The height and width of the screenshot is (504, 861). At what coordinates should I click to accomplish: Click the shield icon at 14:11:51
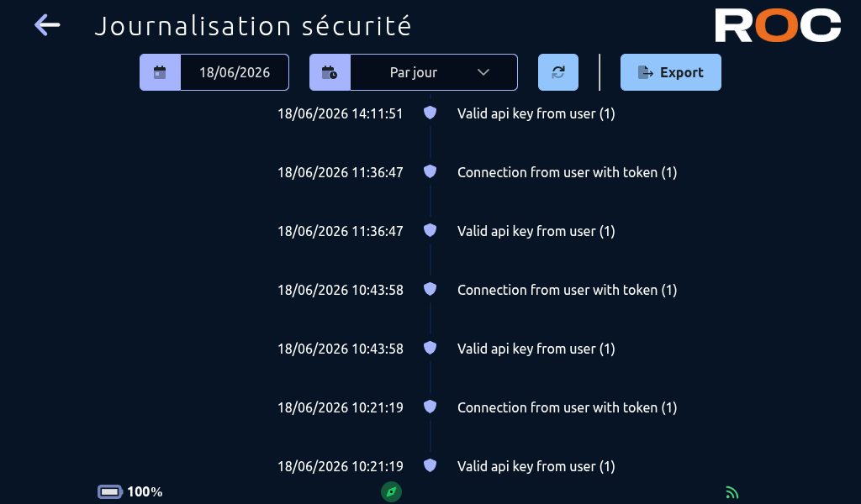pyautogui.click(x=430, y=113)
